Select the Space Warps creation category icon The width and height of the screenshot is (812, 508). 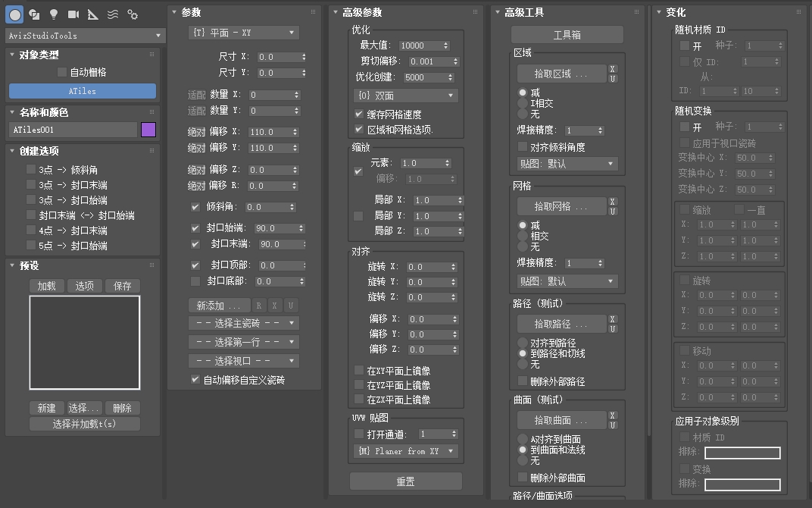coord(112,14)
